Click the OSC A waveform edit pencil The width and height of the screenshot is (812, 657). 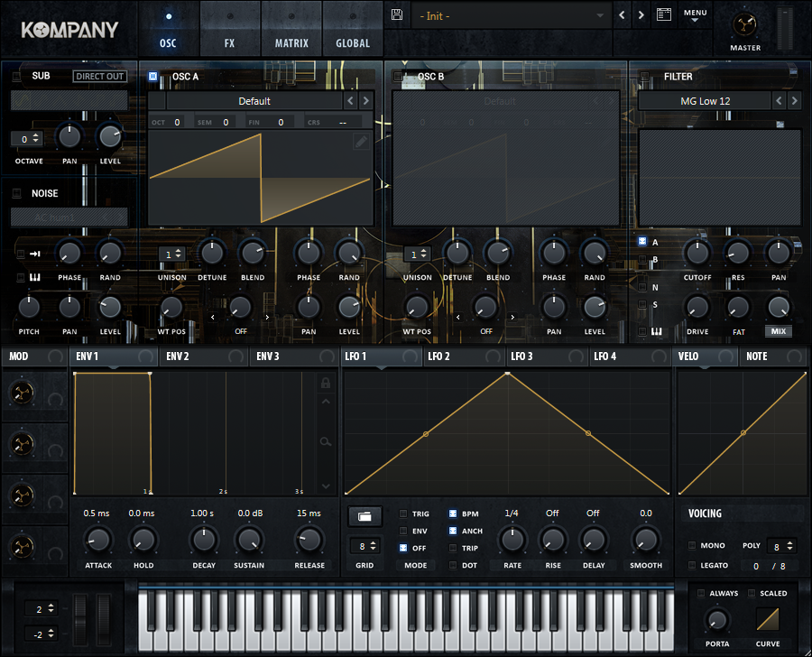coord(361,142)
